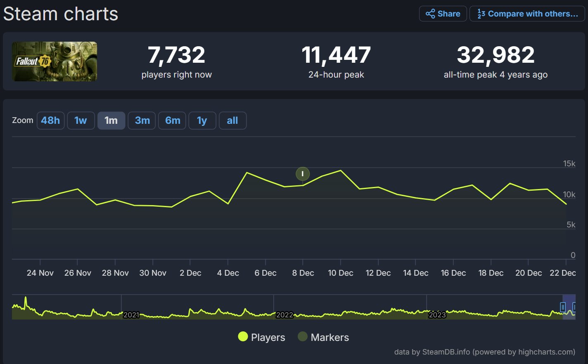Grab the left navigator range handle
This screenshot has width=588, height=364.
(x=563, y=307)
